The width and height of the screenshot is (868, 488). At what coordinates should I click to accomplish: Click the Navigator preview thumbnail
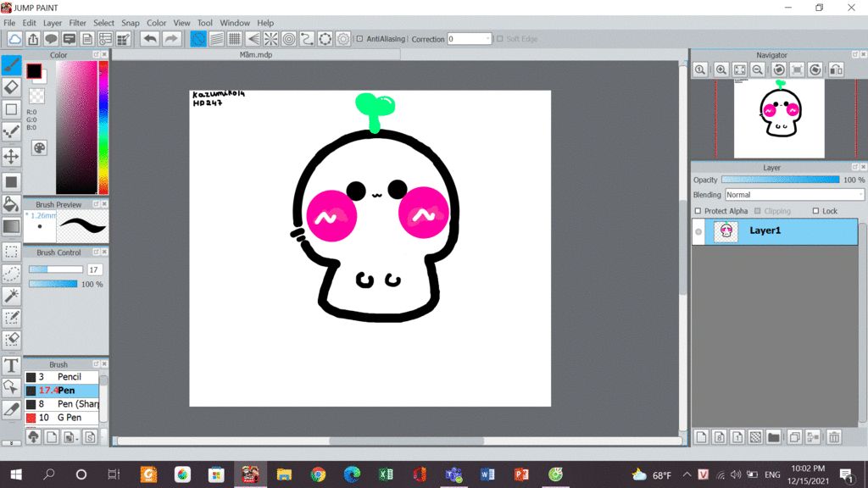pos(779,119)
